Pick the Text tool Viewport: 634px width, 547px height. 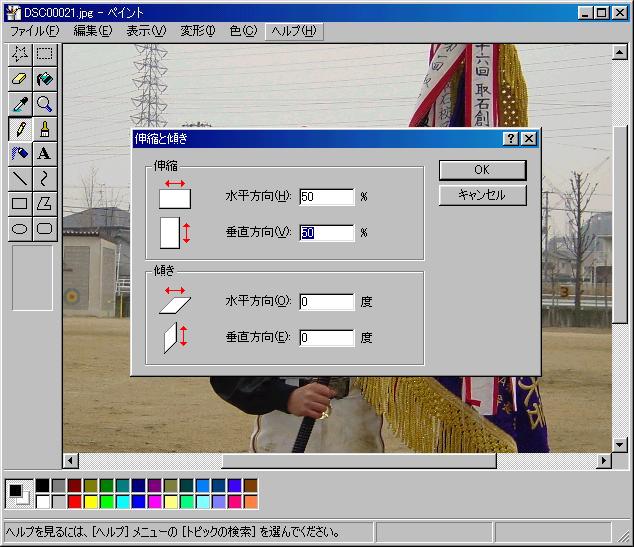click(x=44, y=154)
